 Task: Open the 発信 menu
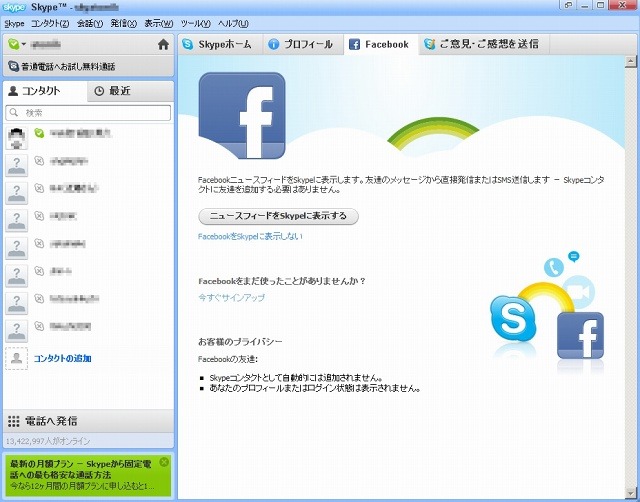123,24
